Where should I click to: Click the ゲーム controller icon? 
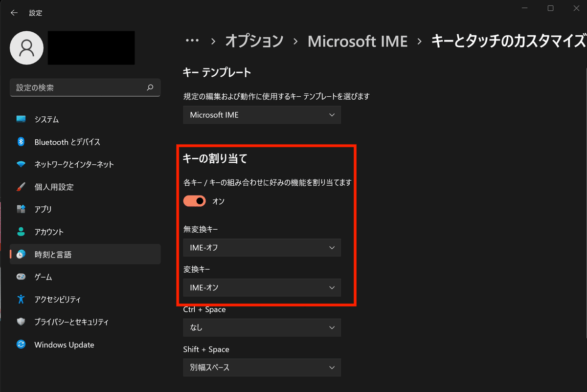point(21,277)
